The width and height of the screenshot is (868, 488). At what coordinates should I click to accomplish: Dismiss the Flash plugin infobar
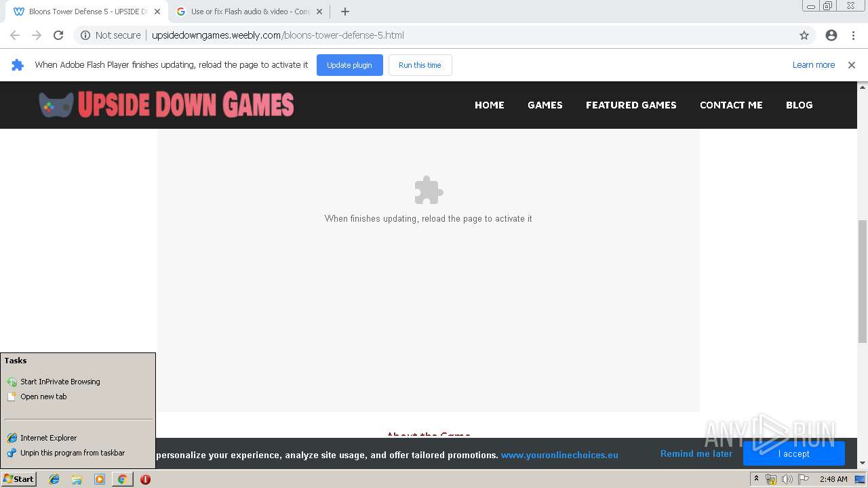click(852, 65)
